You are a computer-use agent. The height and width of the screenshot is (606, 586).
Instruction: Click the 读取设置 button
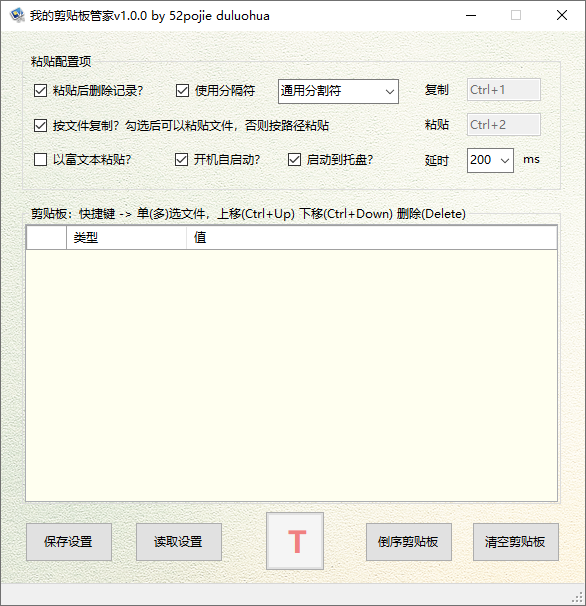coord(179,542)
